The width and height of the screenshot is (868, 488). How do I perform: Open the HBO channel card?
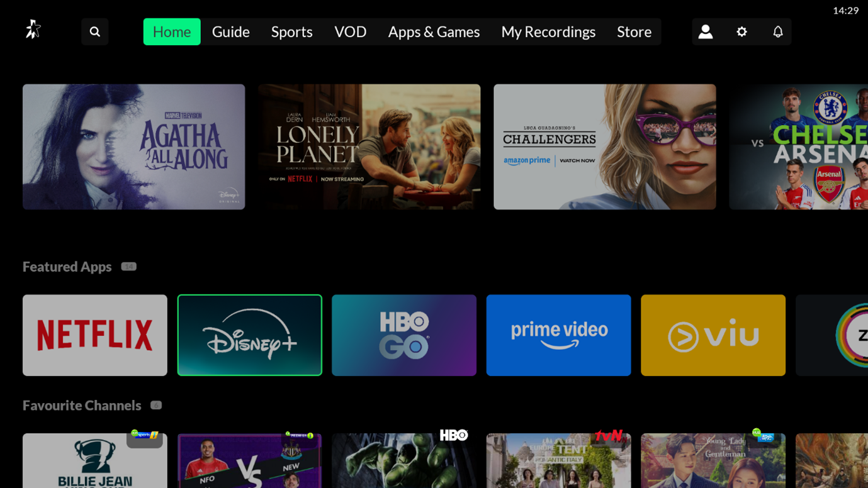tap(404, 460)
